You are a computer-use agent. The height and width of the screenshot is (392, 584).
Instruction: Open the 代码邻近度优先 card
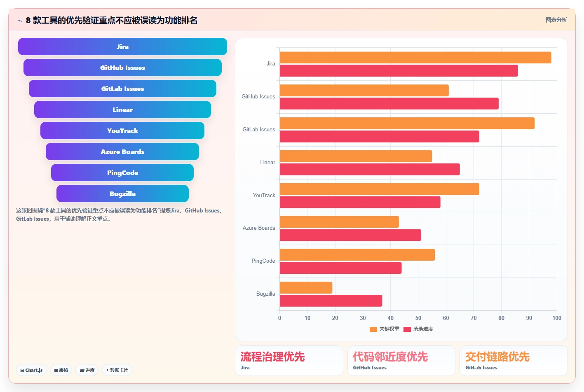pyautogui.click(x=401, y=361)
